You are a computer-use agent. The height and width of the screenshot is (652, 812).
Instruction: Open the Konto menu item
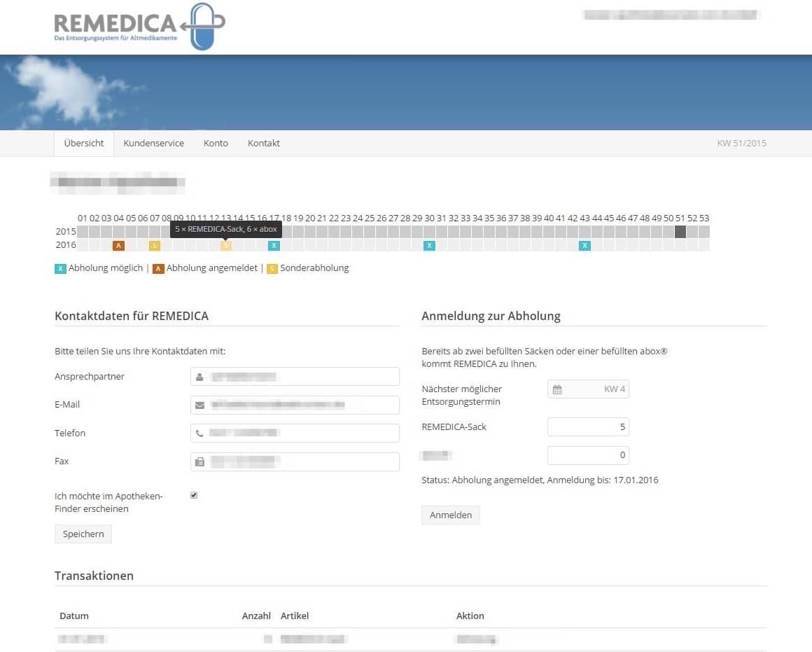click(216, 143)
